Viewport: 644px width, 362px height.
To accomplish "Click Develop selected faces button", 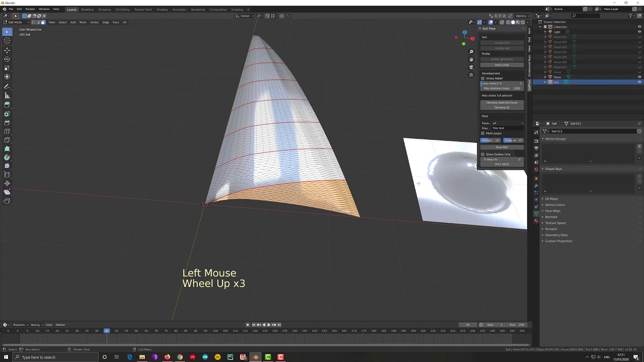I will pos(502,103).
